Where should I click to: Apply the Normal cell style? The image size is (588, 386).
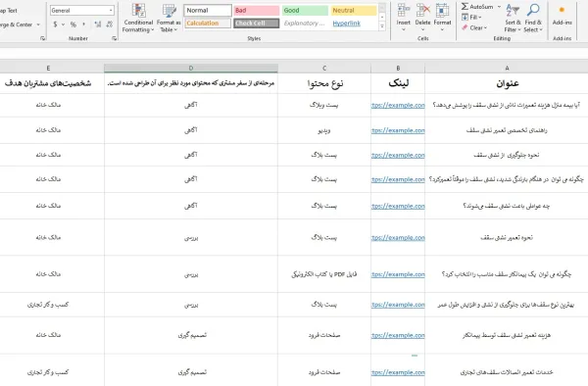point(208,11)
